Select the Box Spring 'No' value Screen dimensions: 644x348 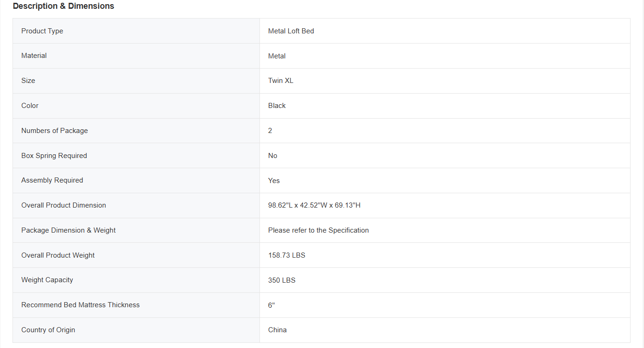[x=272, y=156]
